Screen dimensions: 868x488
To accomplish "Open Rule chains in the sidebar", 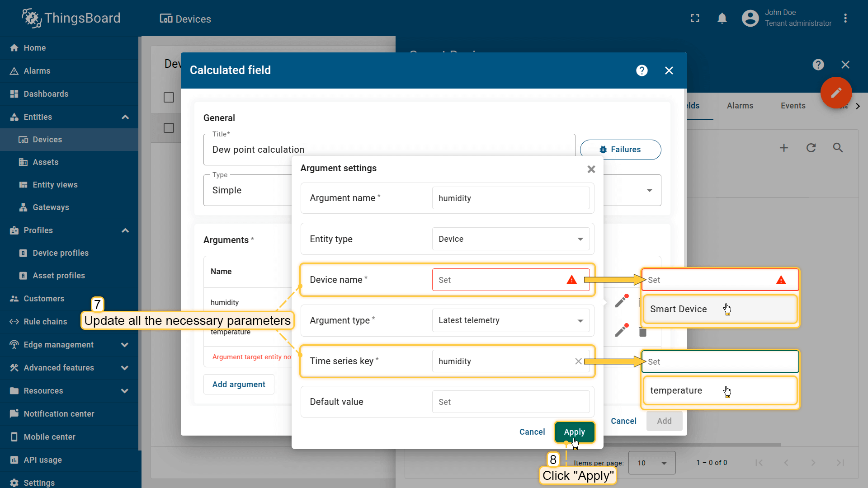I will click(x=45, y=322).
